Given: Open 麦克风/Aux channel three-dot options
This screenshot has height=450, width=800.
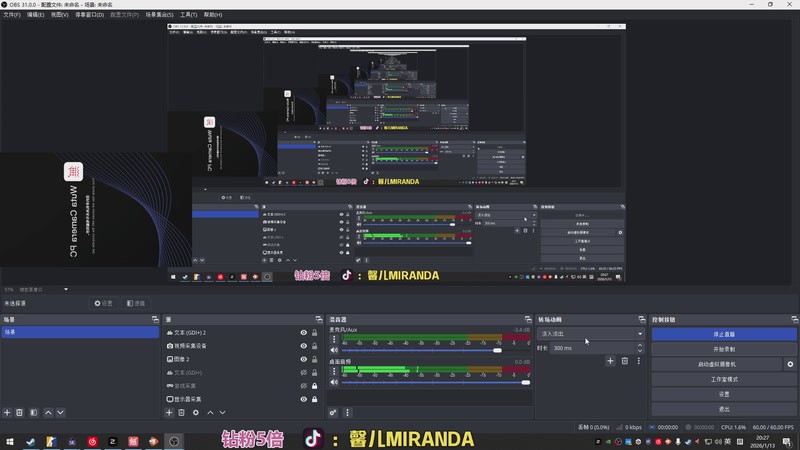Looking at the screenshot, I should pos(334,339).
